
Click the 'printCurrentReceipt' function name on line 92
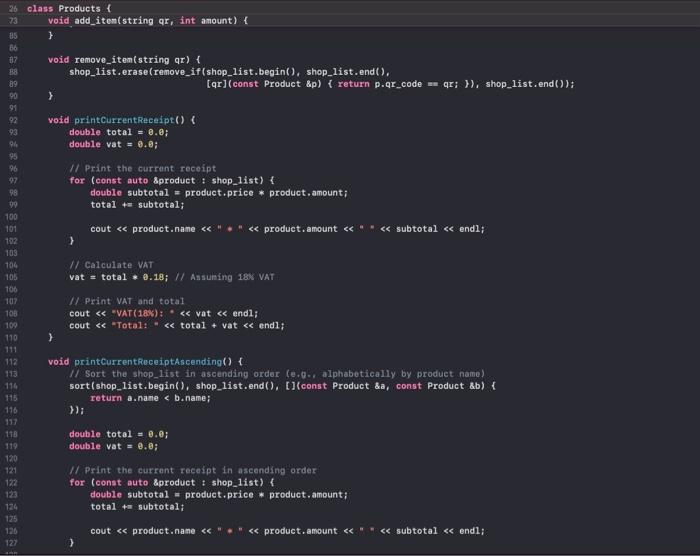tap(124, 120)
